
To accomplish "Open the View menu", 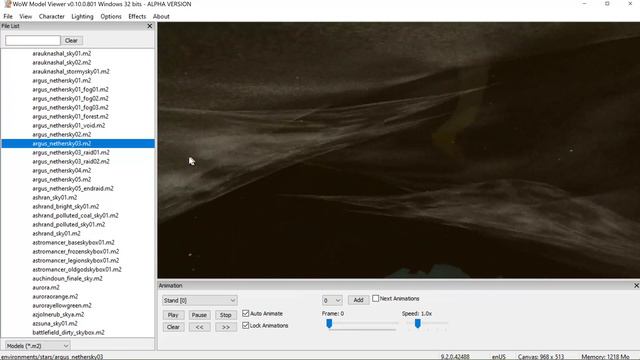I will (x=25, y=16).
